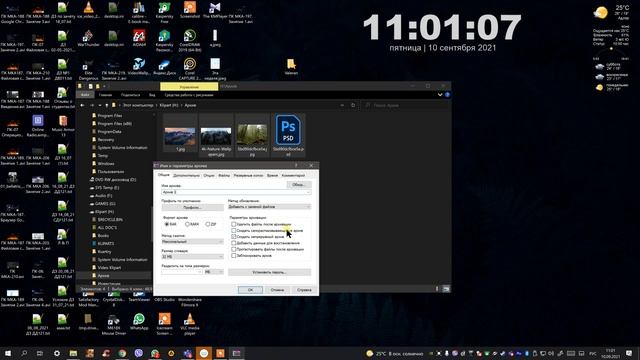Launch Elite Dangerous desktop shortcut
This screenshot has height=360, width=640.
point(88,69)
